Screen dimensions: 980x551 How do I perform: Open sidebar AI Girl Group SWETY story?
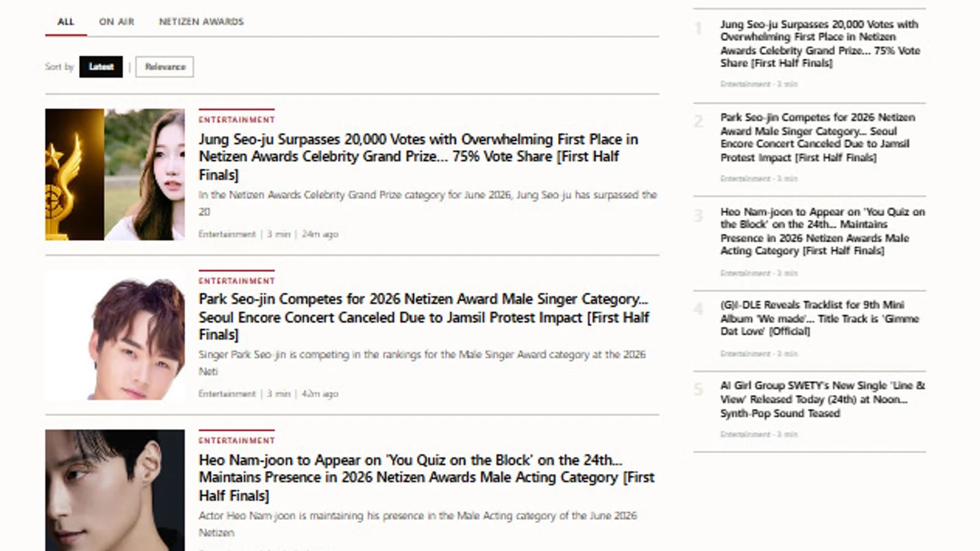point(823,399)
